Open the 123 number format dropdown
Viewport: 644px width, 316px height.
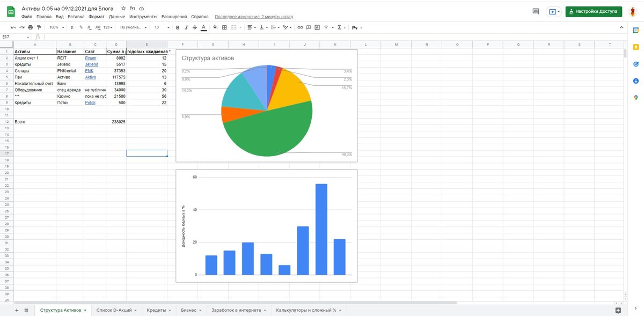(x=108, y=27)
